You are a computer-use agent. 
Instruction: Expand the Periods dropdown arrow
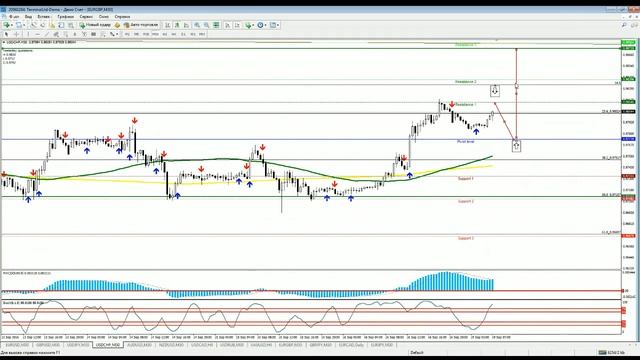[266, 25]
